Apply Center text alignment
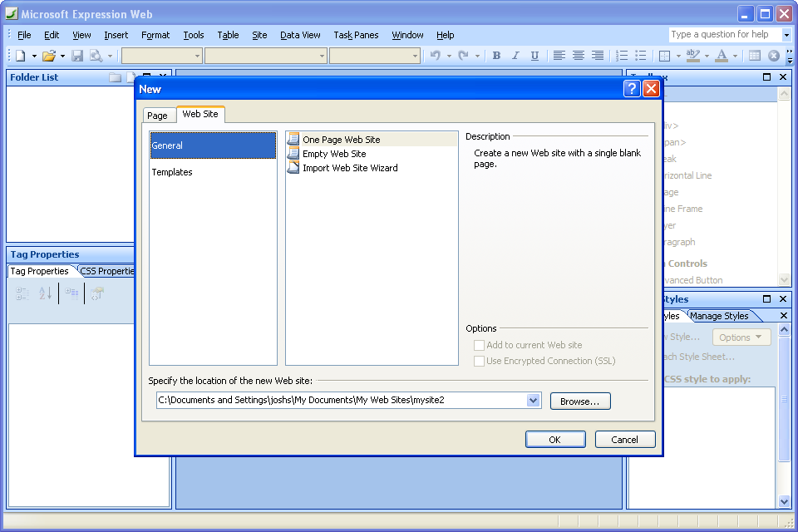 [x=579, y=56]
